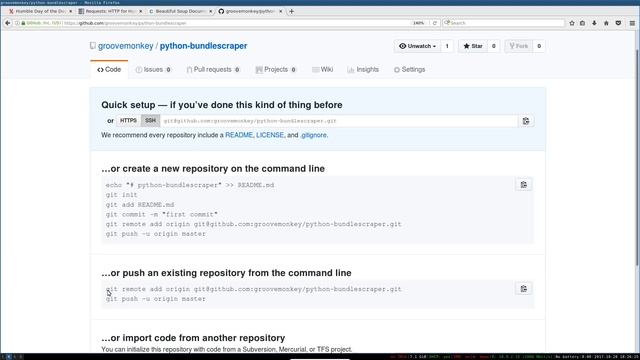The height and width of the screenshot is (360, 640).
Task: Open the python-bundlescraper repository link
Action: coord(203,46)
